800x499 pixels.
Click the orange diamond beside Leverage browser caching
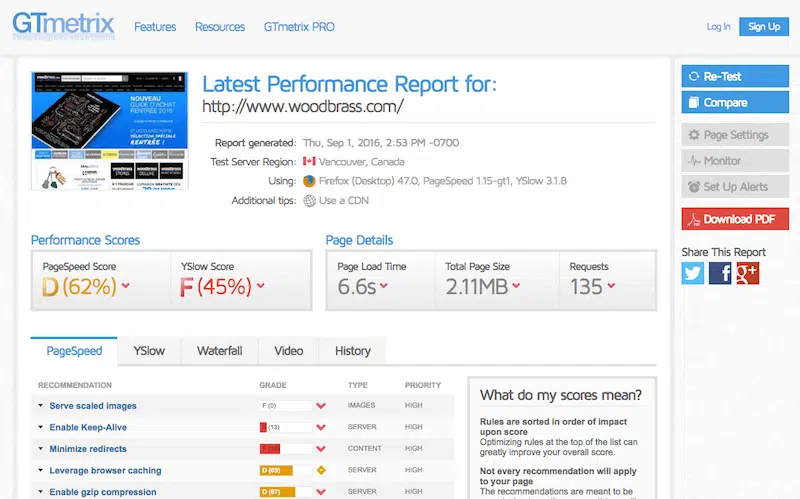(x=321, y=470)
